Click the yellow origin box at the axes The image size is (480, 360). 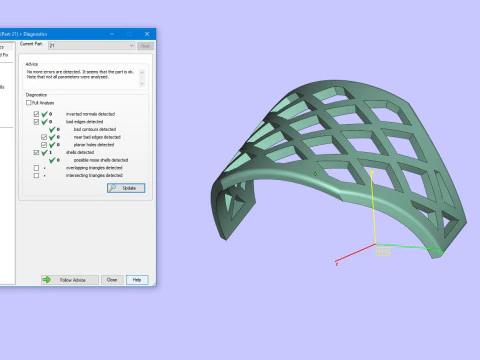tap(383, 251)
